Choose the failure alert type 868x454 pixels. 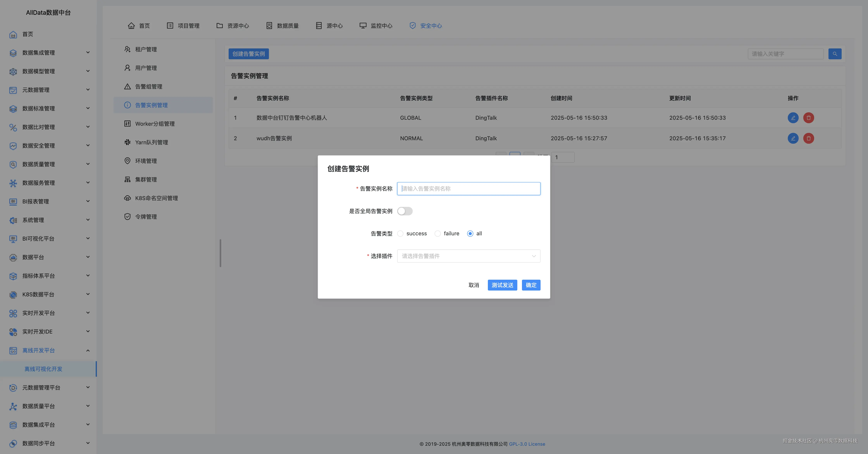pos(438,233)
